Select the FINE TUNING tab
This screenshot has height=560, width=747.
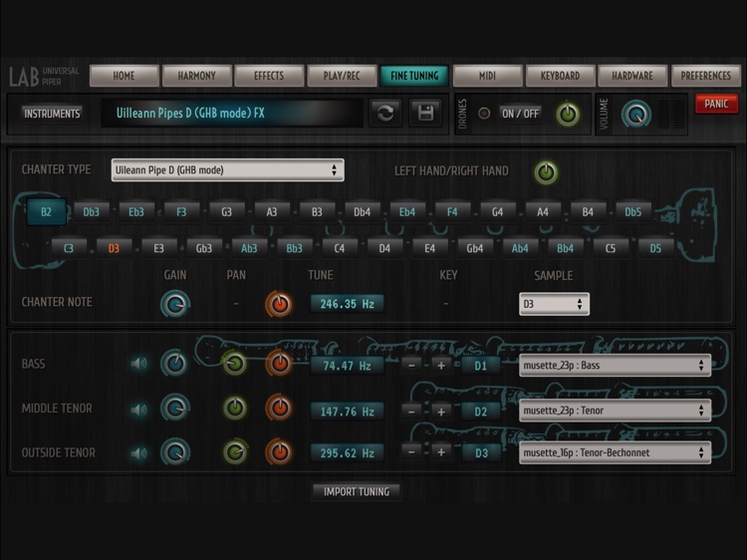414,76
